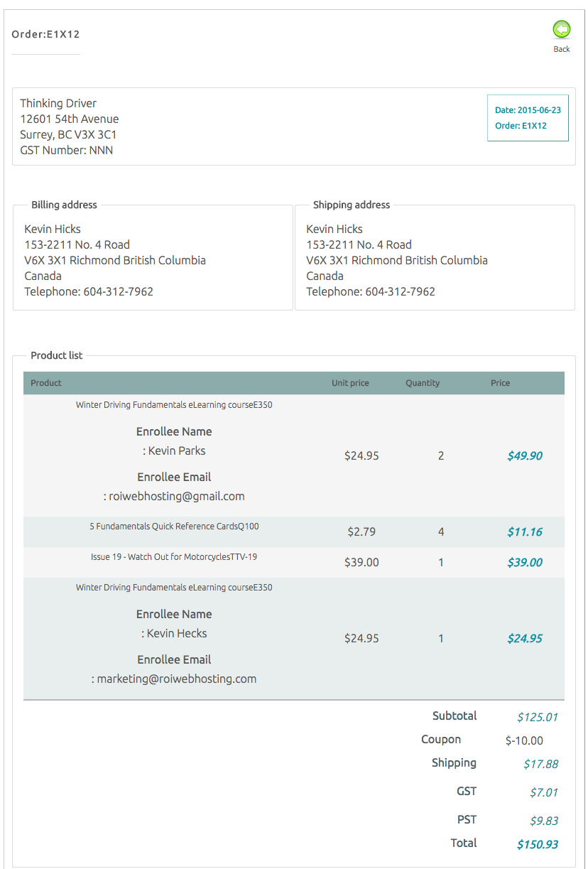Click the Date: 2015-06-23 text
Viewport: 588px width, 869px height.
pos(528,110)
